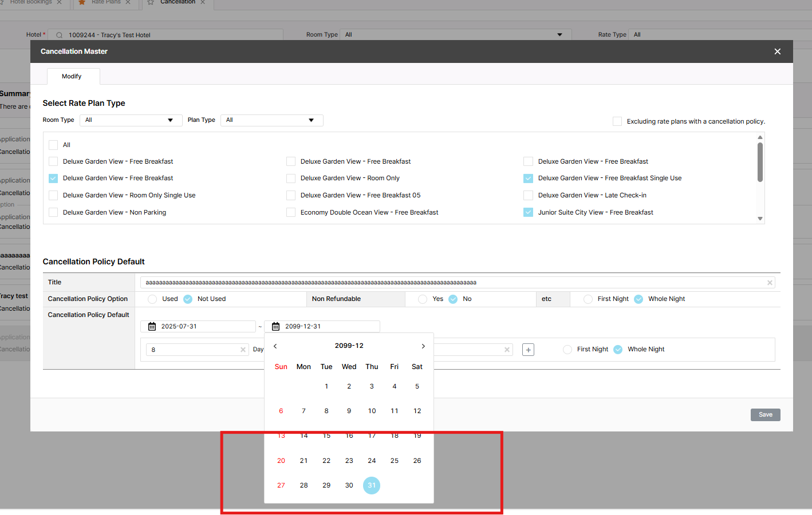The image size is (812, 515).
Task: Uncheck Deluxe Garden View - Free Breakfast Single Use
Action: coord(528,178)
